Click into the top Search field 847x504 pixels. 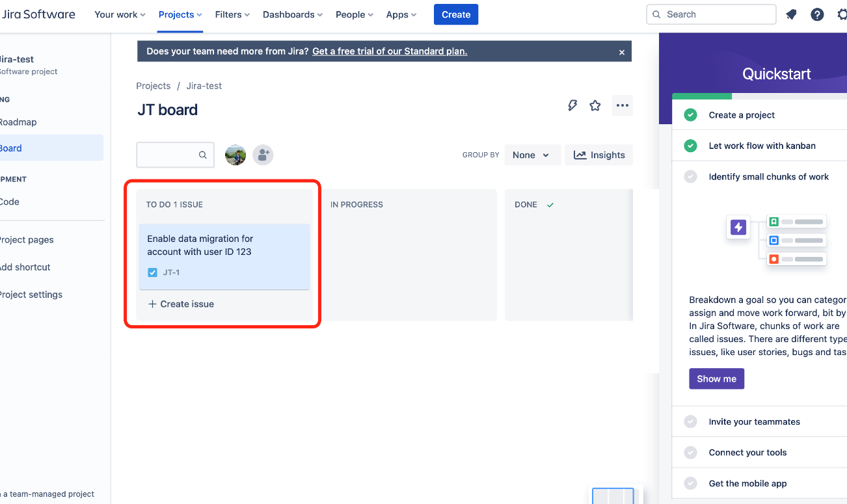click(711, 14)
